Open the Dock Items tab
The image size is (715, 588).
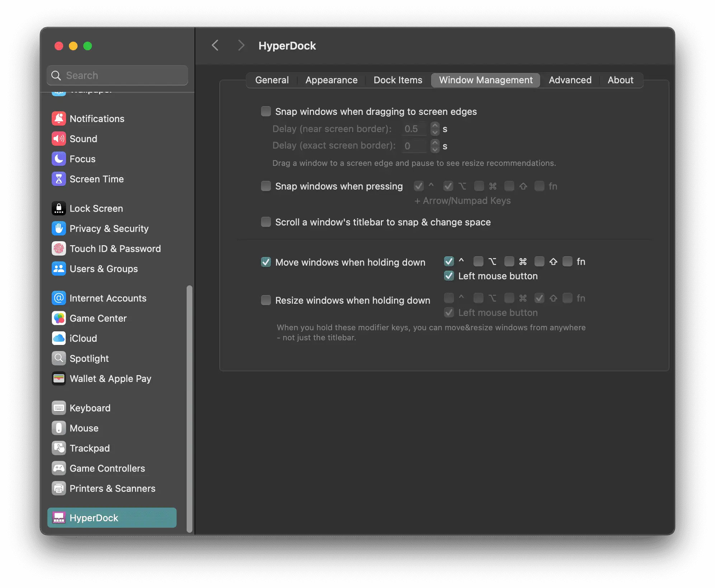398,80
